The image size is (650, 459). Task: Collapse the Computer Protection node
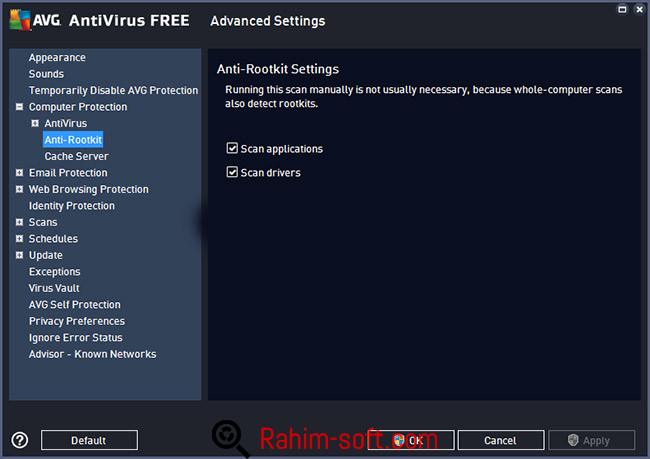point(19,107)
